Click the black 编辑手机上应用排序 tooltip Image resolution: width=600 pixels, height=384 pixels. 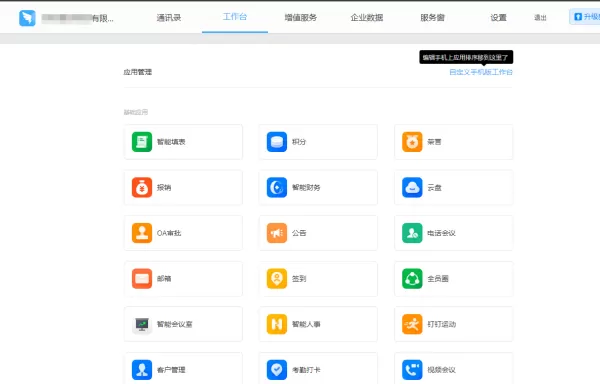(466, 57)
